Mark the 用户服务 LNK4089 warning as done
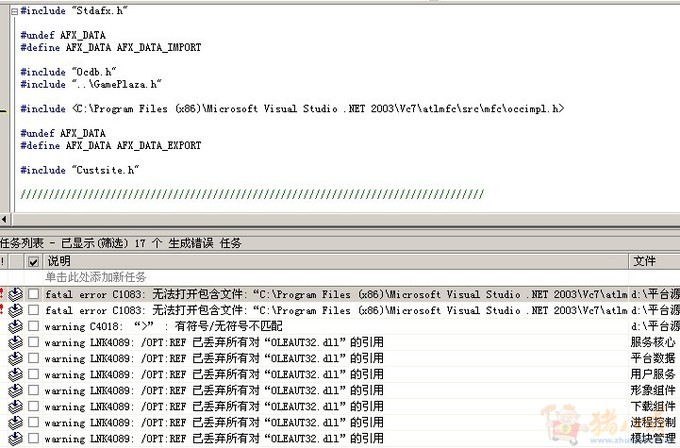The width and height of the screenshot is (680, 448). click(x=33, y=374)
